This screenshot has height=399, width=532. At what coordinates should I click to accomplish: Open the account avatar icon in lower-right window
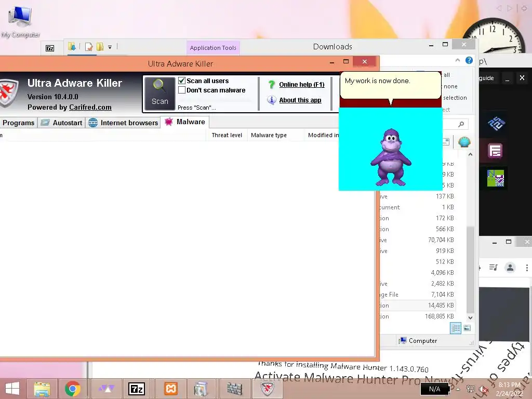click(510, 268)
